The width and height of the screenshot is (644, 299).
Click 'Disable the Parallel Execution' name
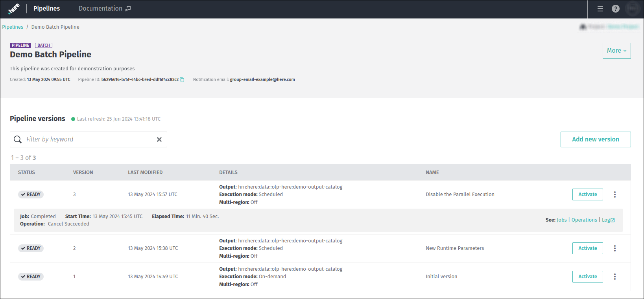[x=460, y=194]
